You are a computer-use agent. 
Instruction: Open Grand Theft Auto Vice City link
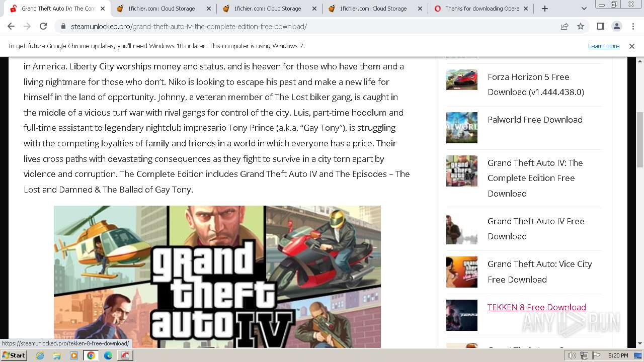pos(539,271)
